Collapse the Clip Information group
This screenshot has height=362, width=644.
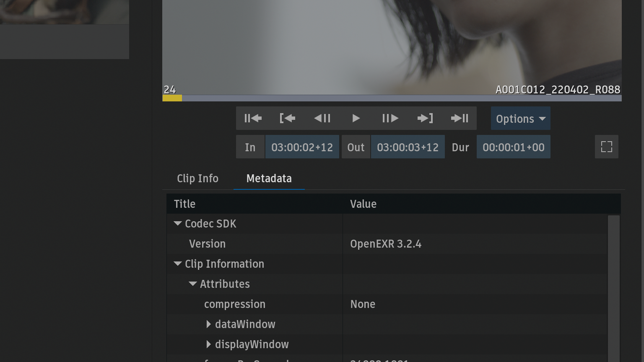[x=178, y=264]
